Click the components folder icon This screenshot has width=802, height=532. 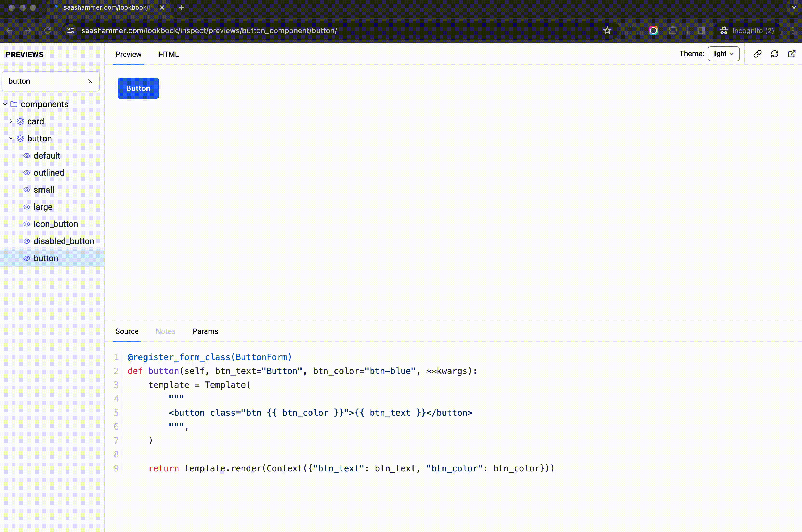[x=14, y=104]
